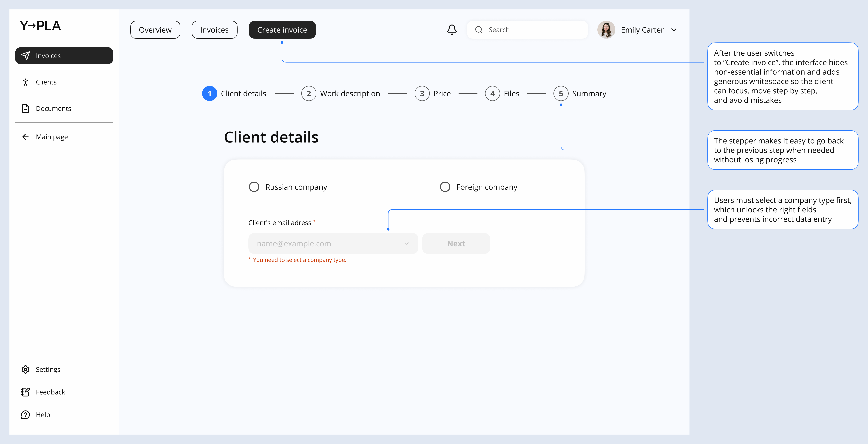
Task: Click the Feedback pencil-note icon
Action: coord(26,392)
